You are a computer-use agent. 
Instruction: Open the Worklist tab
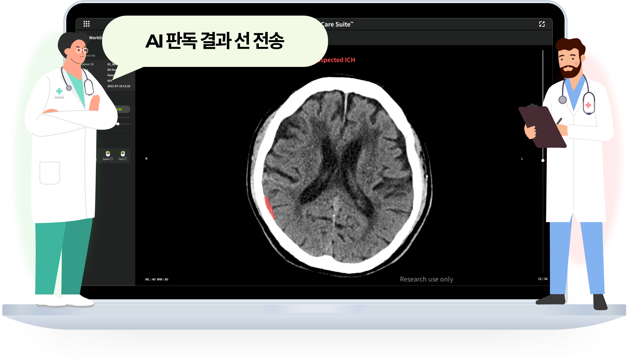(x=96, y=38)
